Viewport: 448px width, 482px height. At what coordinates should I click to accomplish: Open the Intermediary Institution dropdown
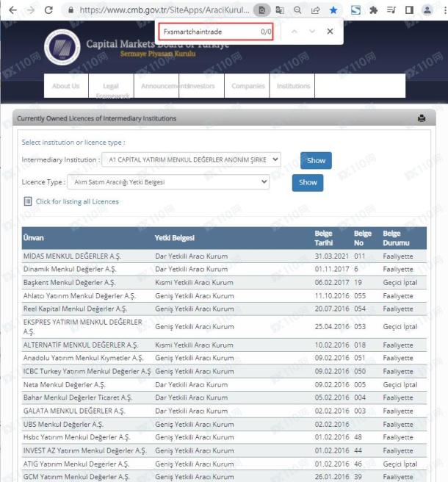coord(191,159)
